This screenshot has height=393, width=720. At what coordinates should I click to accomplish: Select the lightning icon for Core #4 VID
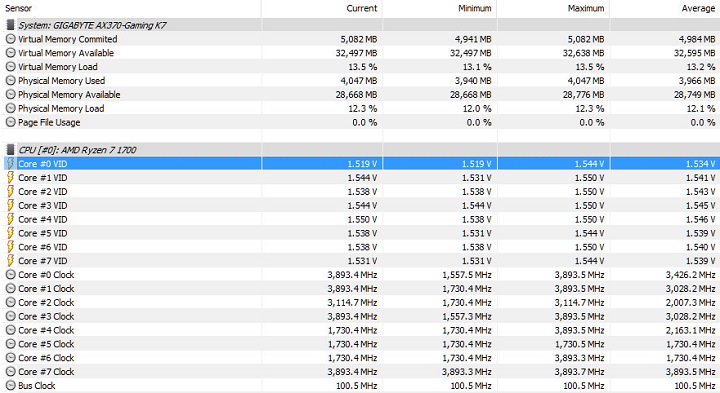coord(10,219)
